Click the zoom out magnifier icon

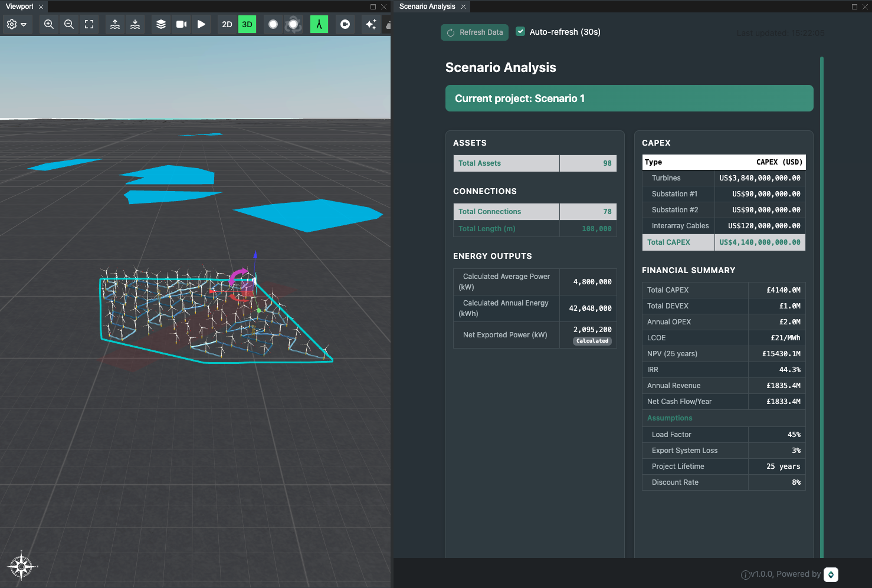pos(69,24)
